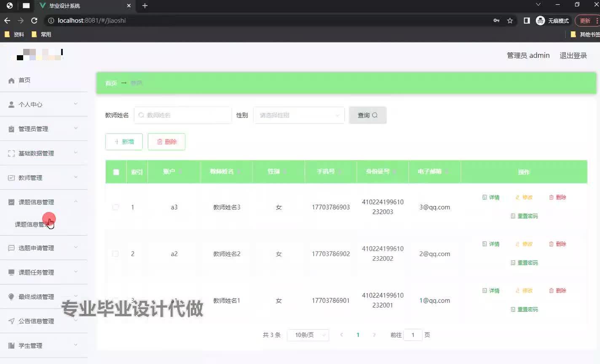
Task: Click the green-bordered 删除 batch delete button
Action: point(166,142)
